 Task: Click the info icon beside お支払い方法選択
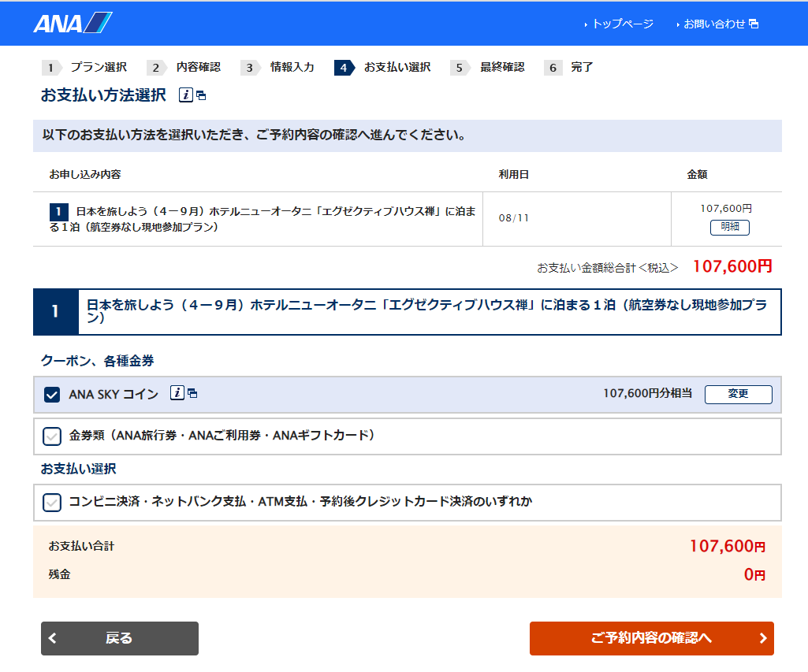pyautogui.click(x=186, y=95)
